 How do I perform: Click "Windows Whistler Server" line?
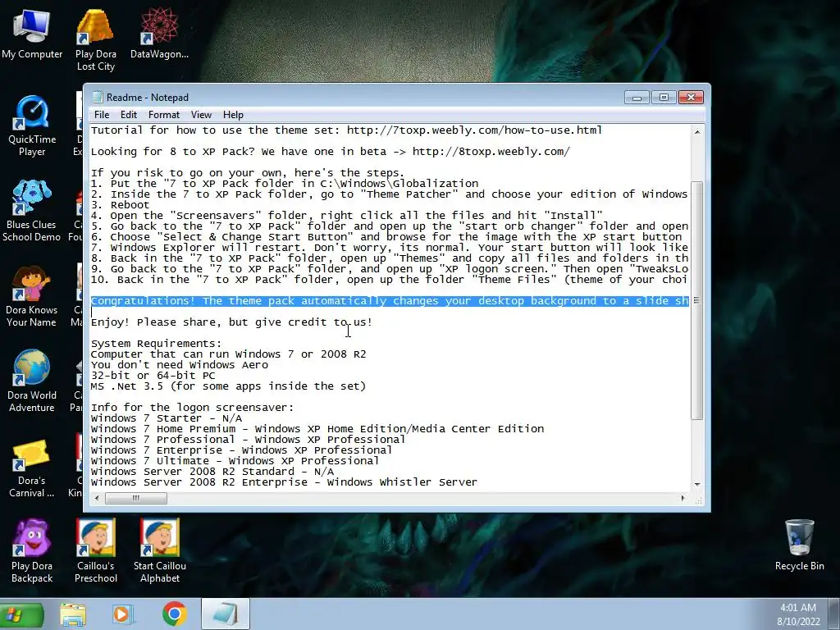coord(284,482)
